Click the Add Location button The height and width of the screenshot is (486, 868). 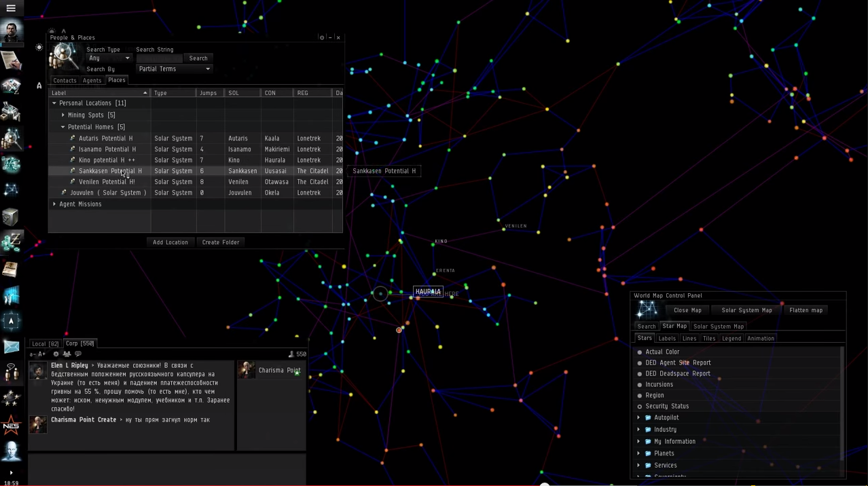point(170,242)
